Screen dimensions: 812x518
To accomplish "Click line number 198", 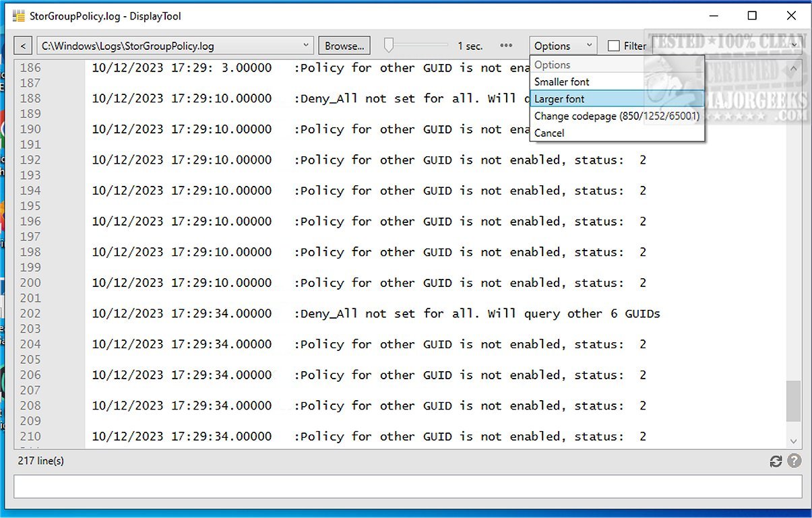I will pyautogui.click(x=30, y=253).
